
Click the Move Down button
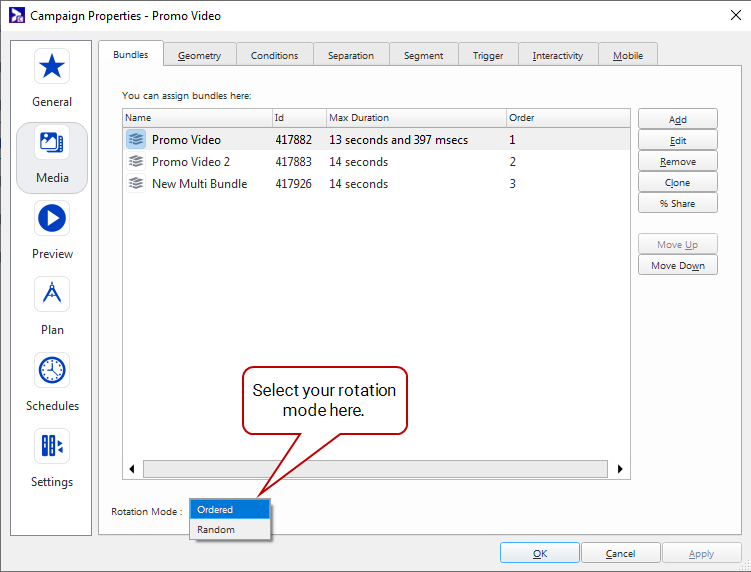coord(677,266)
